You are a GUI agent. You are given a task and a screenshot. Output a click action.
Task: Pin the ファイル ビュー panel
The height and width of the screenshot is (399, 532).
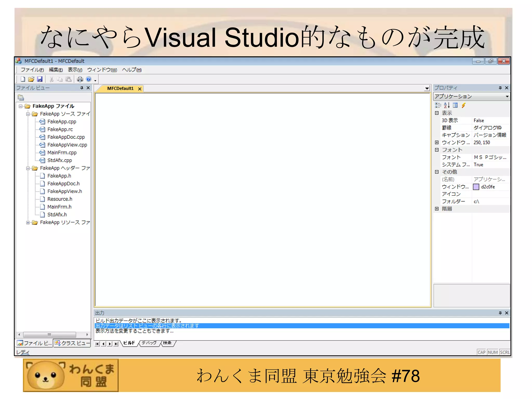(x=82, y=88)
